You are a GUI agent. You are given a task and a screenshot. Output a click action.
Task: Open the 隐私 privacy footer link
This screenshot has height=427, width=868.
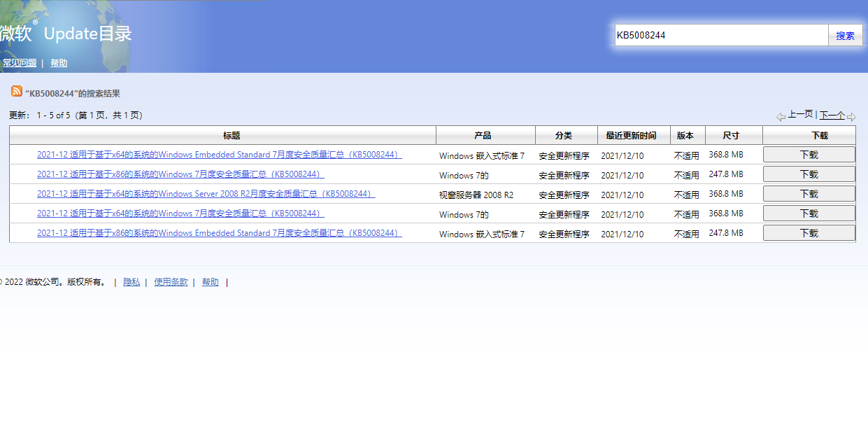[131, 282]
